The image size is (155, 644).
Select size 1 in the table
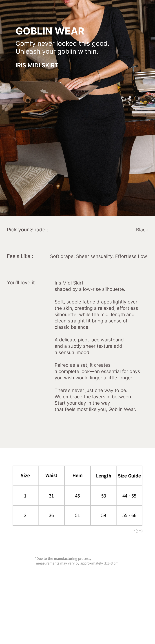[x=25, y=496]
